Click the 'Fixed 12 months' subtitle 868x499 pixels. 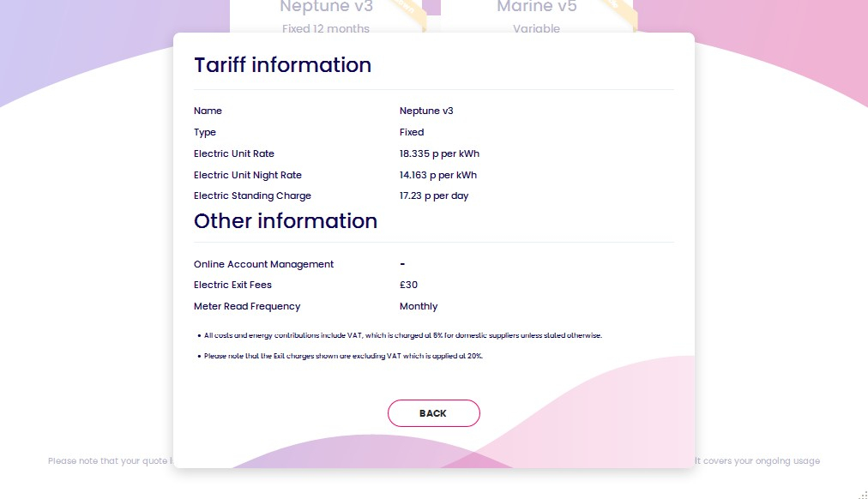click(x=326, y=28)
